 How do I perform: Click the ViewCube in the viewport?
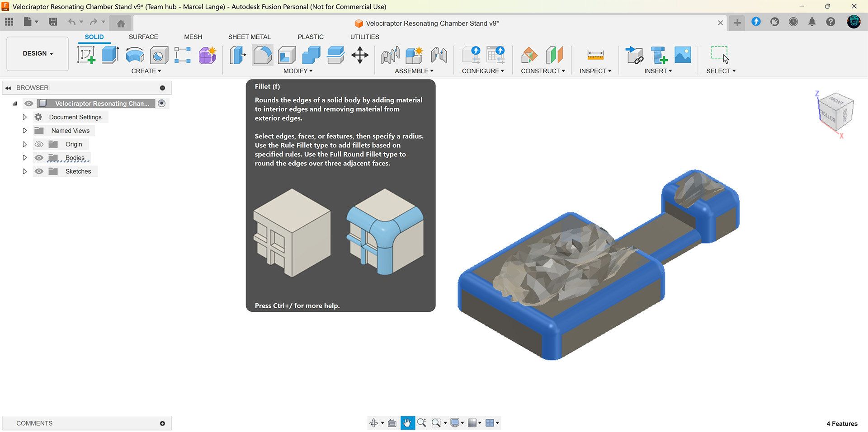pyautogui.click(x=835, y=113)
